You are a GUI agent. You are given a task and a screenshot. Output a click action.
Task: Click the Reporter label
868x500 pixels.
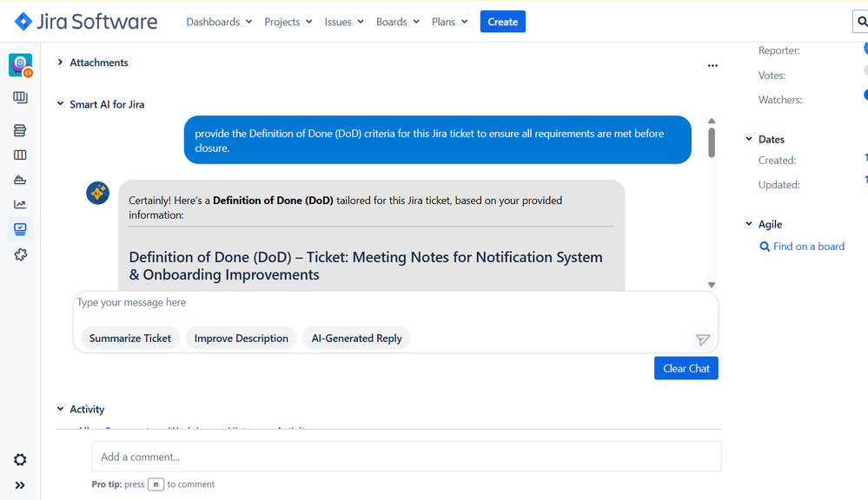tap(779, 50)
